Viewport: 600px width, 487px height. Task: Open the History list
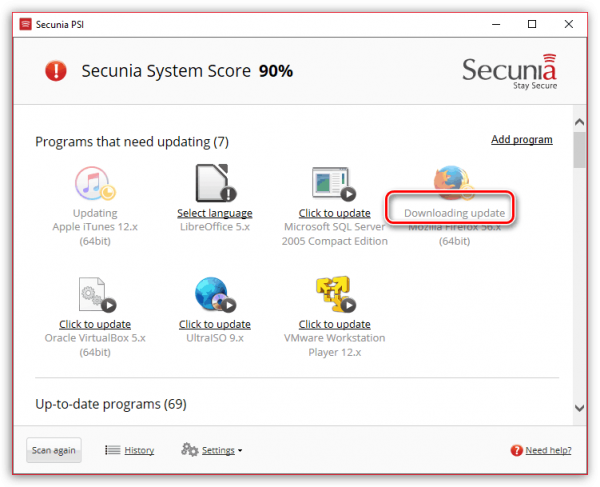130,450
